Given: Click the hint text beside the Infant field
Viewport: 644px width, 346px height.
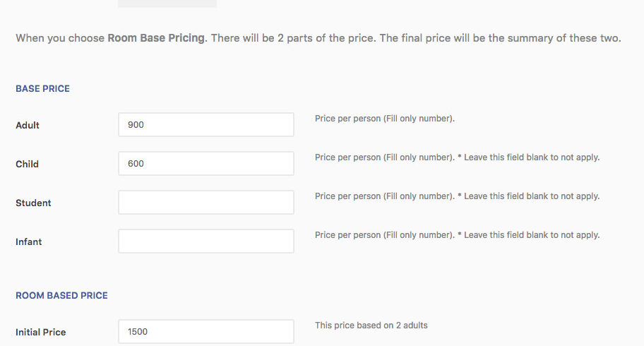Looking at the screenshot, I should click(457, 235).
